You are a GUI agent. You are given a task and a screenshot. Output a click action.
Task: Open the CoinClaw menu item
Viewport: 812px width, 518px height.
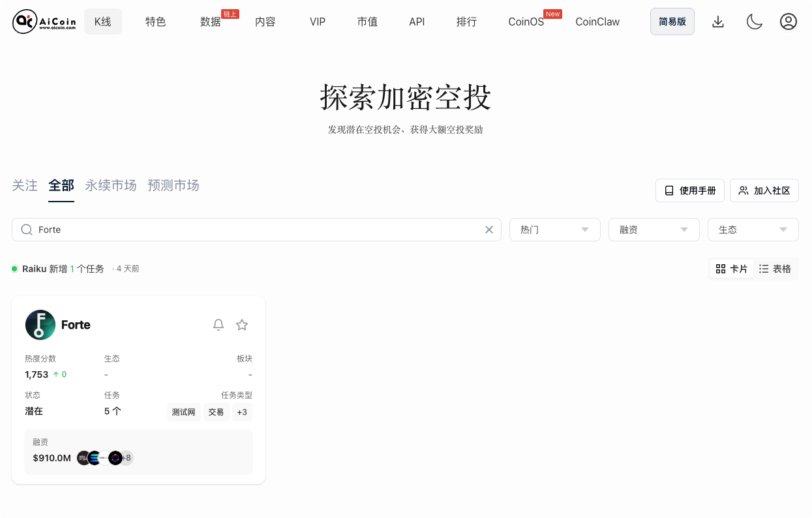pyautogui.click(x=597, y=22)
